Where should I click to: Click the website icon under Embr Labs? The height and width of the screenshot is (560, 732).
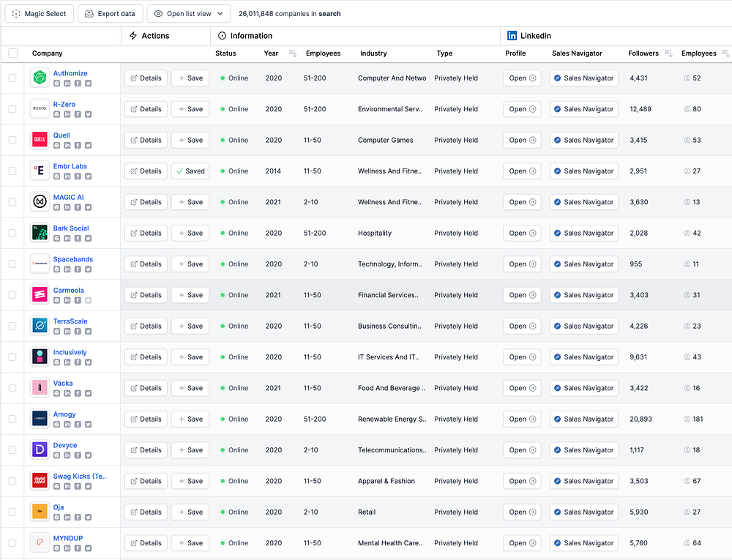point(57,176)
